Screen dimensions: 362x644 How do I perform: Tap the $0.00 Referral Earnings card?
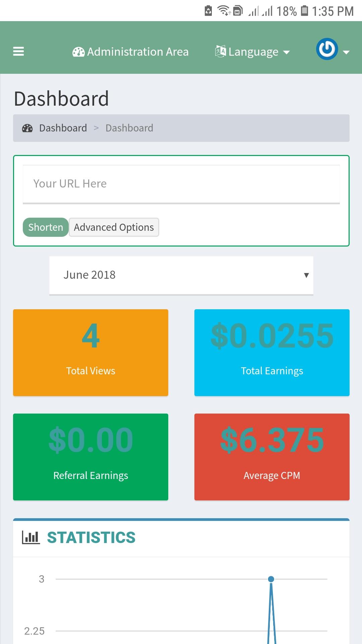click(90, 457)
